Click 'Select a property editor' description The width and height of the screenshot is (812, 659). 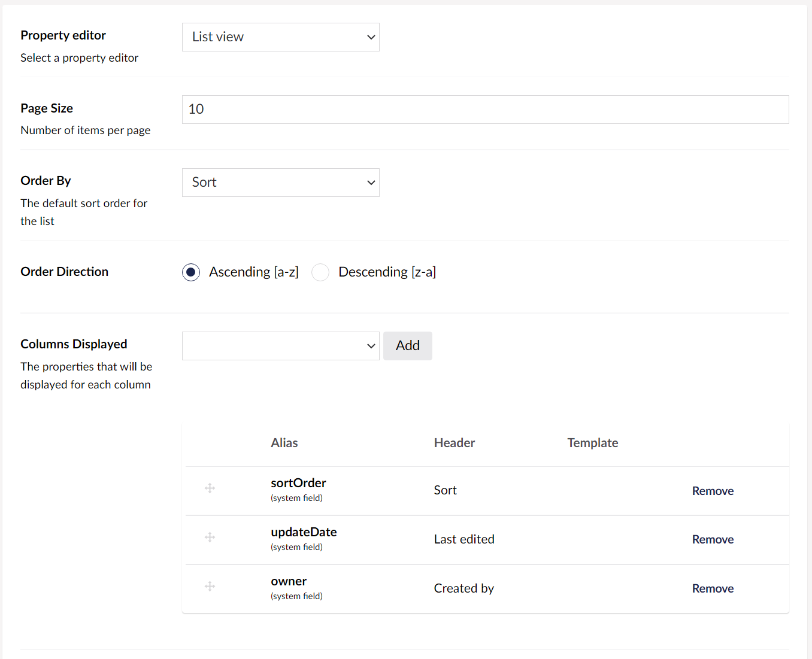coord(79,58)
